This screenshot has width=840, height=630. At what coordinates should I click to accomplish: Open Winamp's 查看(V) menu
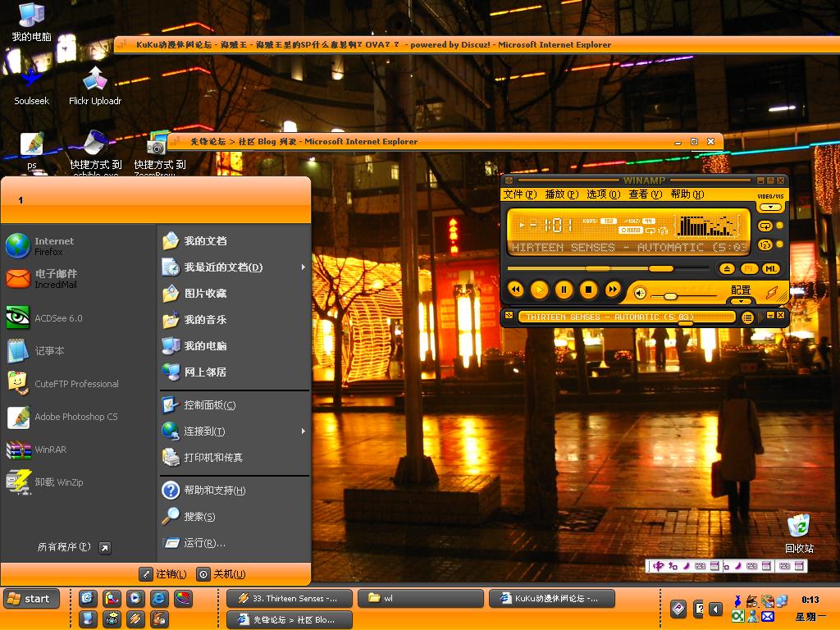coord(645,194)
